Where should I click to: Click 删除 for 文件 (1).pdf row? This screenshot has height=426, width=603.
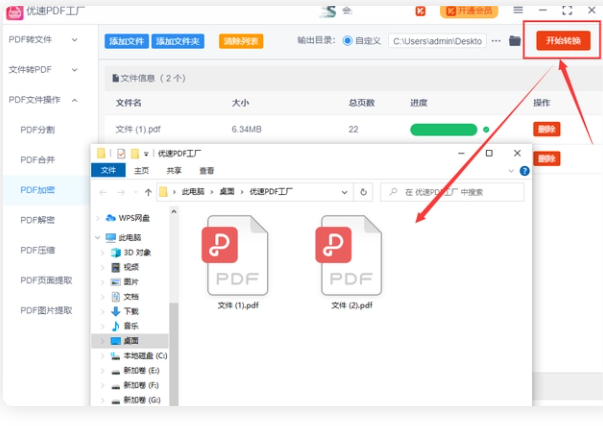click(x=546, y=129)
